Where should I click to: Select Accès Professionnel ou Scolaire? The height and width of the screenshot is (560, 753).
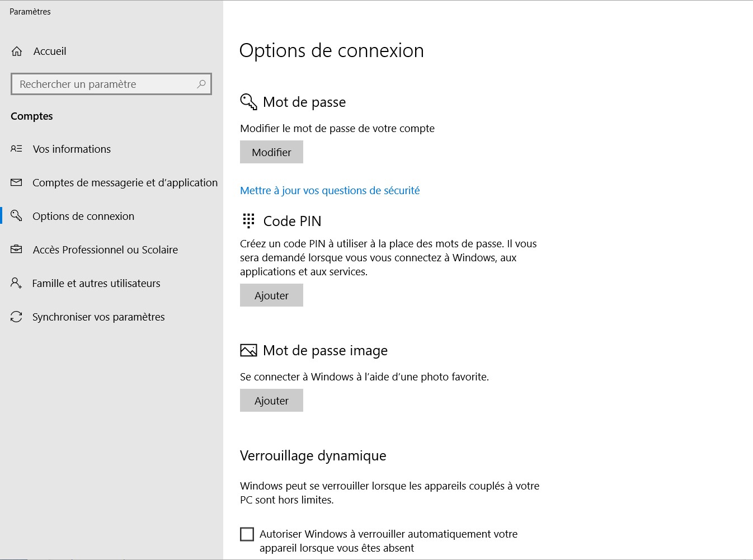pos(105,250)
